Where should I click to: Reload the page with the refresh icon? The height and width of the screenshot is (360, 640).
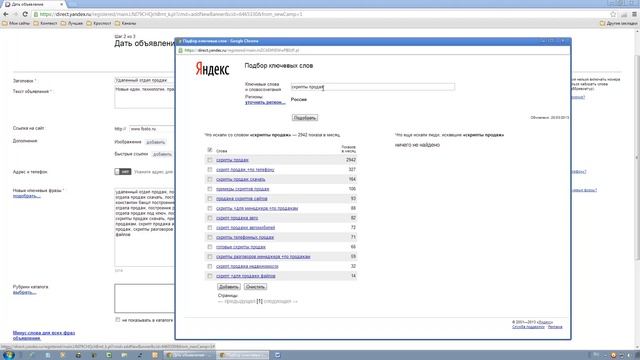click(x=25, y=14)
